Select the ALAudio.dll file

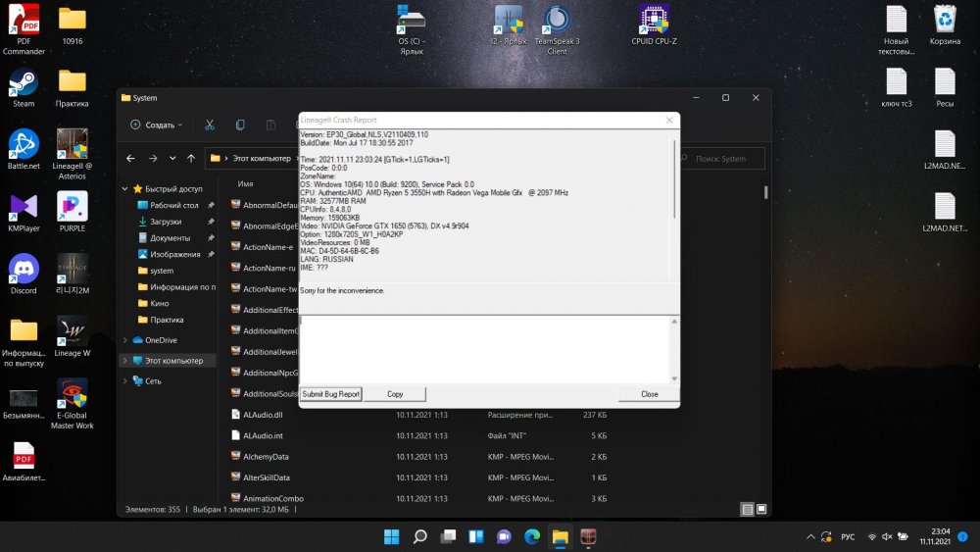pos(263,415)
